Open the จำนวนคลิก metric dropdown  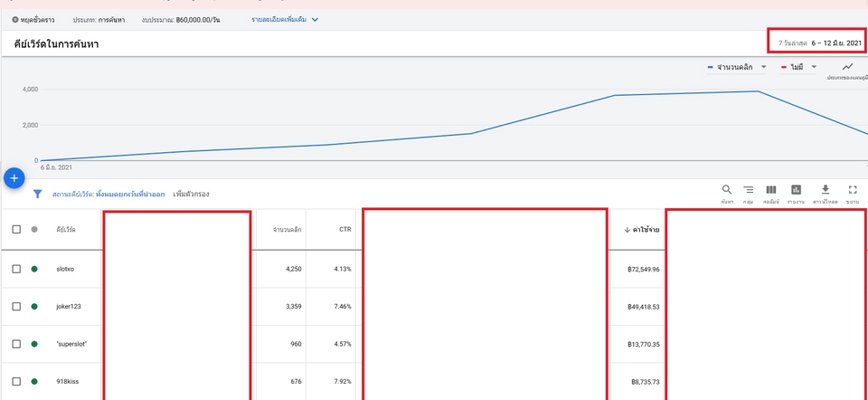pyautogui.click(x=737, y=67)
